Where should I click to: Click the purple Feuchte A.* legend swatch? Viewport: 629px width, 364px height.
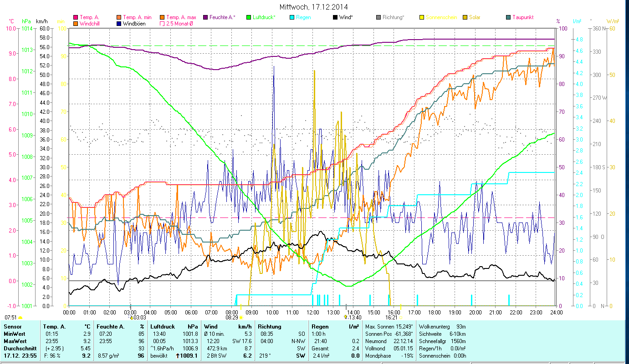(x=205, y=17)
